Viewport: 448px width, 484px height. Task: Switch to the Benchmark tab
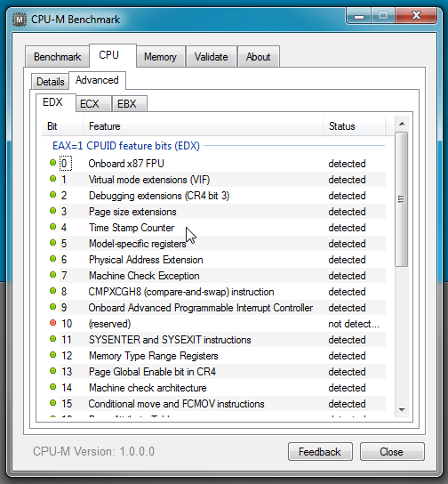coord(58,57)
